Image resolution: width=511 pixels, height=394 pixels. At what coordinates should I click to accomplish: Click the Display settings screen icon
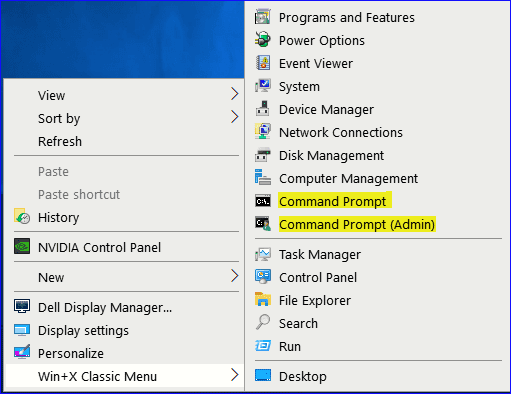(22, 330)
